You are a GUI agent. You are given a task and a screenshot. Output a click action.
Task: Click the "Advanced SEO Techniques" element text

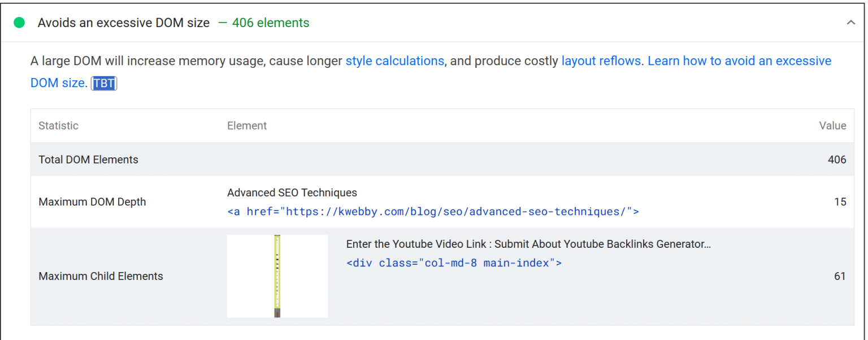[292, 193]
